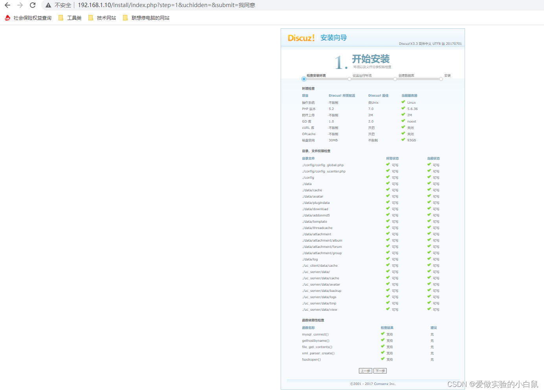Click the checkmark in the xml_parser_create() row

click(x=382, y=352)
